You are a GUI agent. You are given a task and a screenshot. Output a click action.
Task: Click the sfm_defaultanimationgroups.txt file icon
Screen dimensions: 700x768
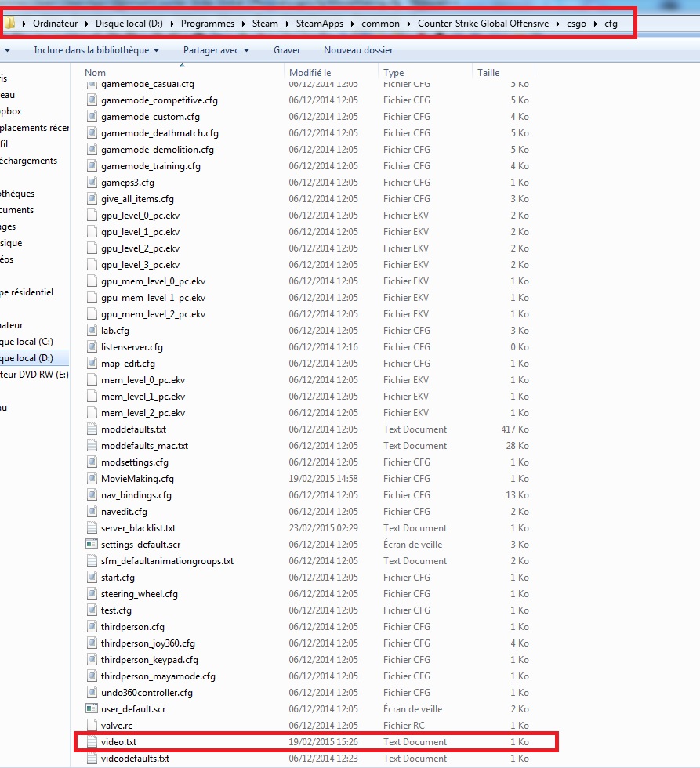pos(92,561)
